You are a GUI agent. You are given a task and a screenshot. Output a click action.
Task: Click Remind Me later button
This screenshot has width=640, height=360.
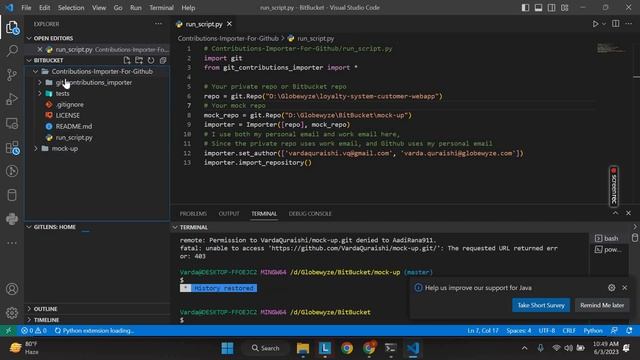click(x=602, y=305)
